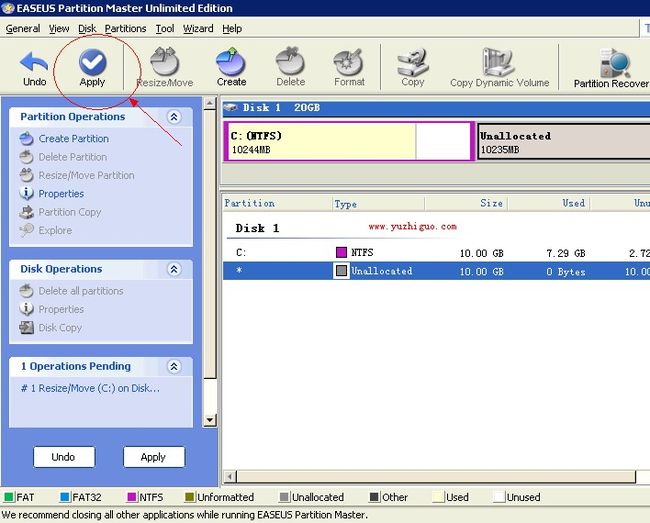Screen dimensions: 650x523
Task: Click the Apply checkmark toolbar icon
Action: pos(92,62)
